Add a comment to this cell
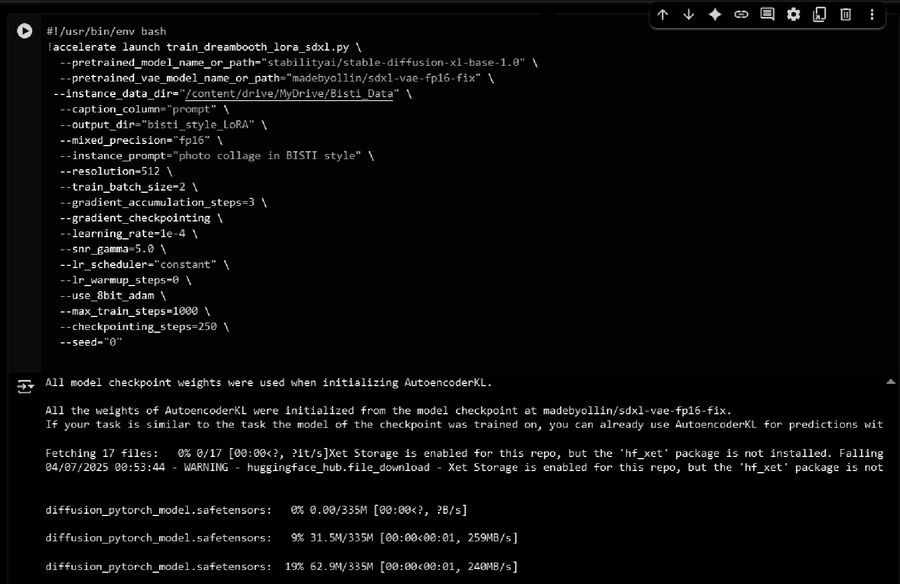The width and height of the screenshot is (900, 584). point(767,15)
